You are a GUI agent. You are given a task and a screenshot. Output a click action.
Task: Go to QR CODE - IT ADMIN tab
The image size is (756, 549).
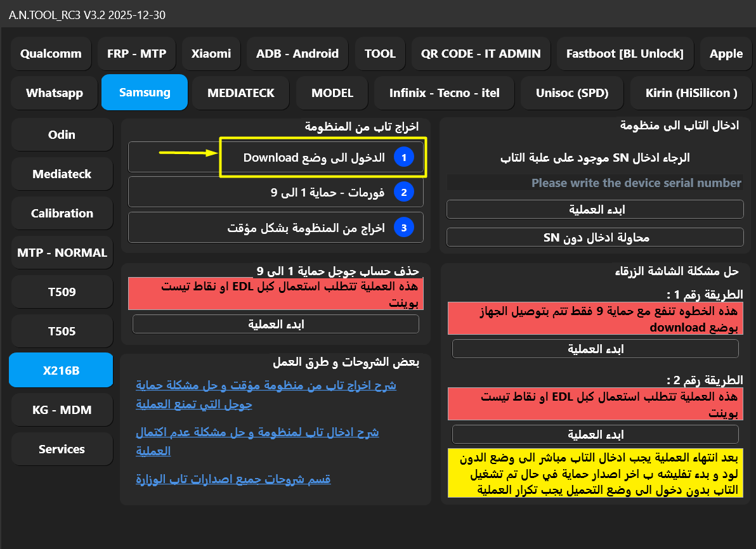tap(481, 53)
